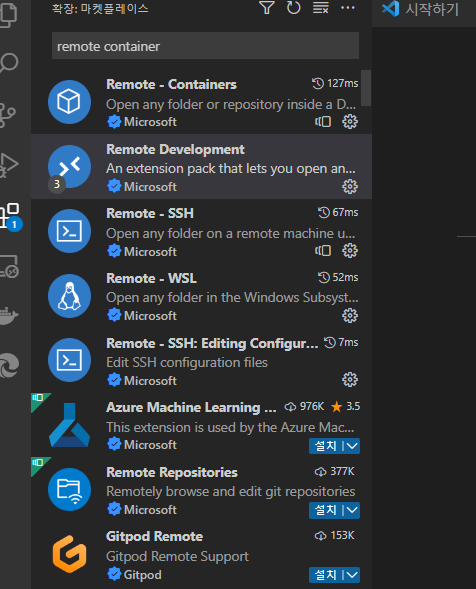The width and height of the screenshot is (476, 589).
Task: Click the extensions list scrollbar thumb
Action: tap(366, 88)
